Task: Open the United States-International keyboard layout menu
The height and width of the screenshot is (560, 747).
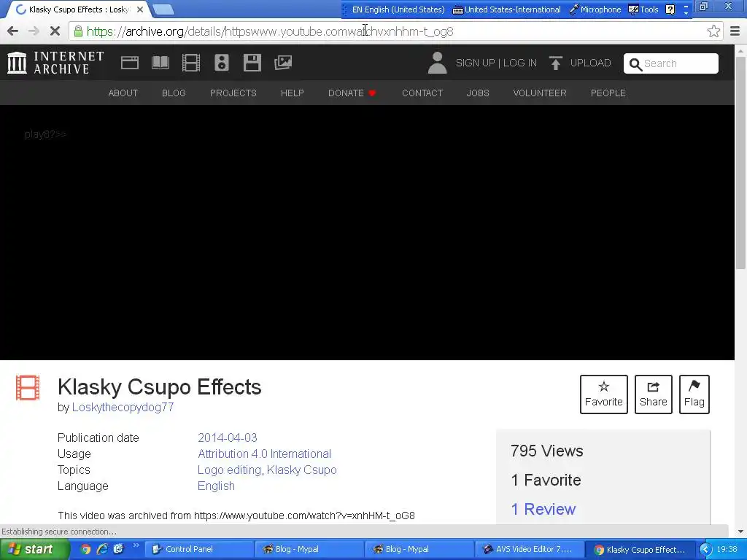Action: click(506, 9)
